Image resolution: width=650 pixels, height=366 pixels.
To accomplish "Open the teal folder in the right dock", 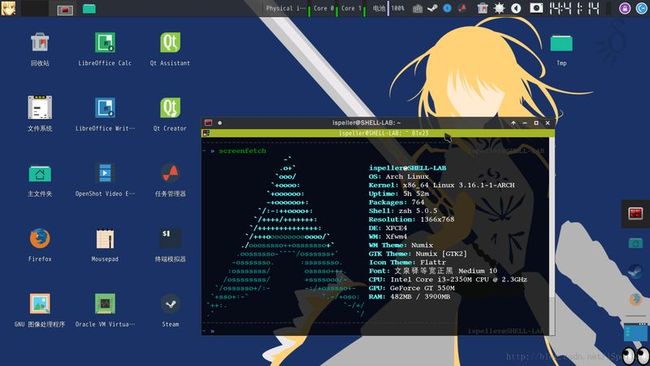I will [635, 243].
